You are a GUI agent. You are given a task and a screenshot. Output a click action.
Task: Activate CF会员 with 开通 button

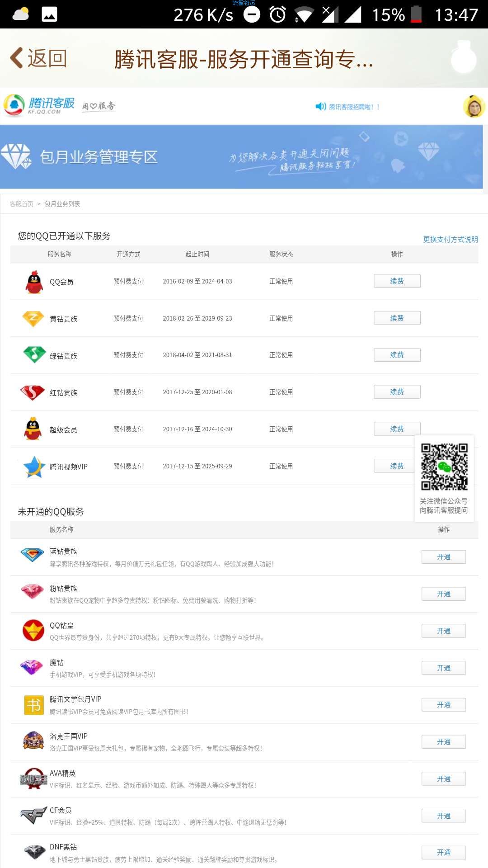pyautogui.click(x=444, y=816)
